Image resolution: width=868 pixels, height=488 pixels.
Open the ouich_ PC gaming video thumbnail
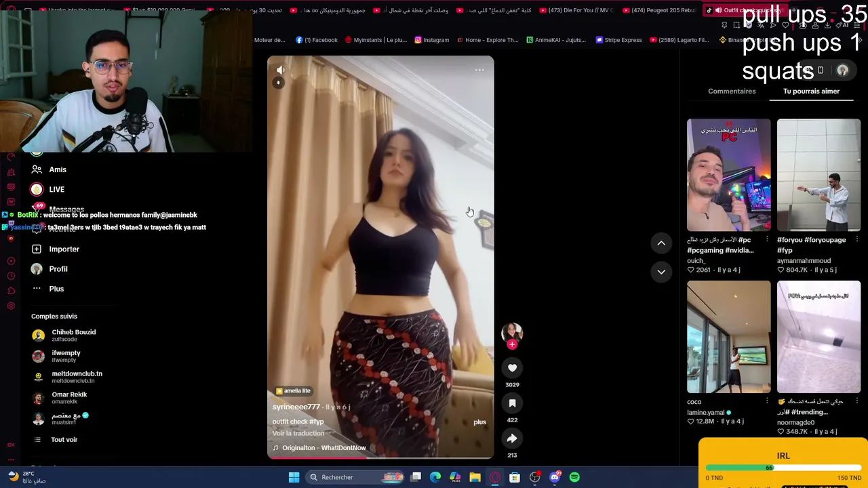pos(729,175)
